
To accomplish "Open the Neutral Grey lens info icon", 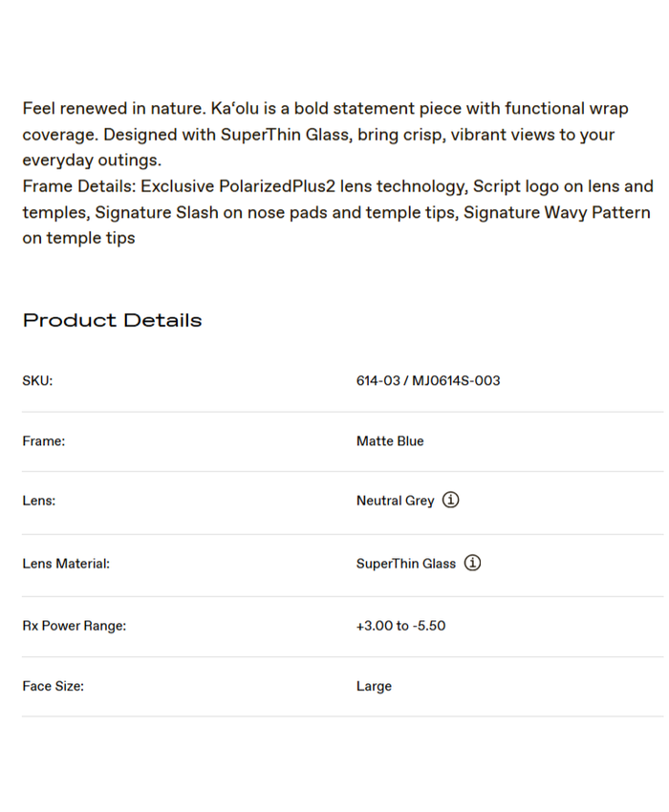I will click(451, 501).
